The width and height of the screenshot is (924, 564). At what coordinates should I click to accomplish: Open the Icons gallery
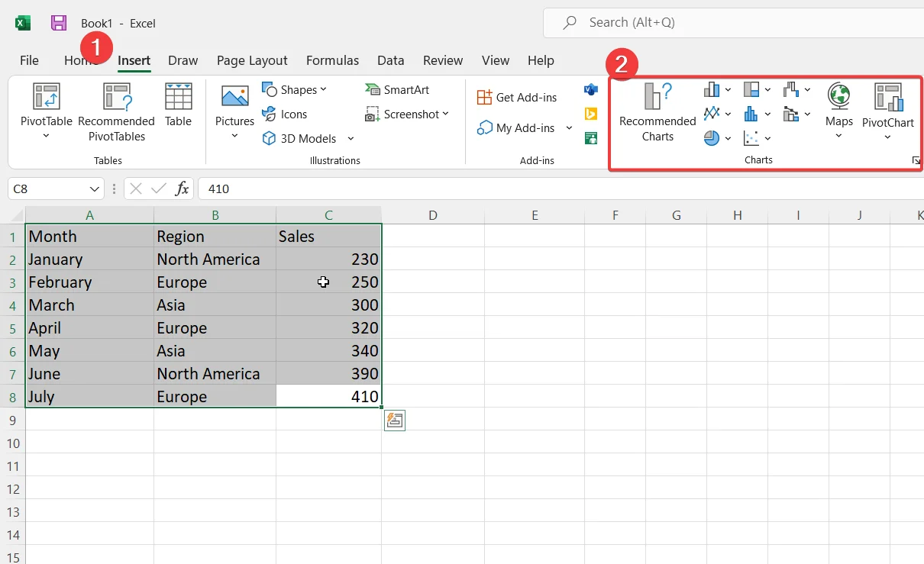click(x=284, y=114)
